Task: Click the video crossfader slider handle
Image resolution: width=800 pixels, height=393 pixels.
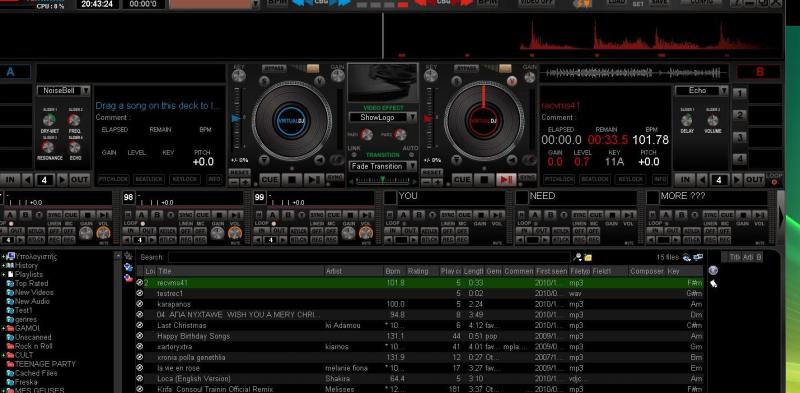Action: tap(382, 179)
